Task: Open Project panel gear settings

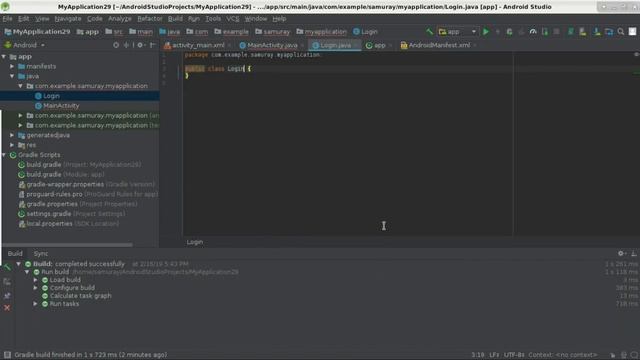Action: [141, 45]
